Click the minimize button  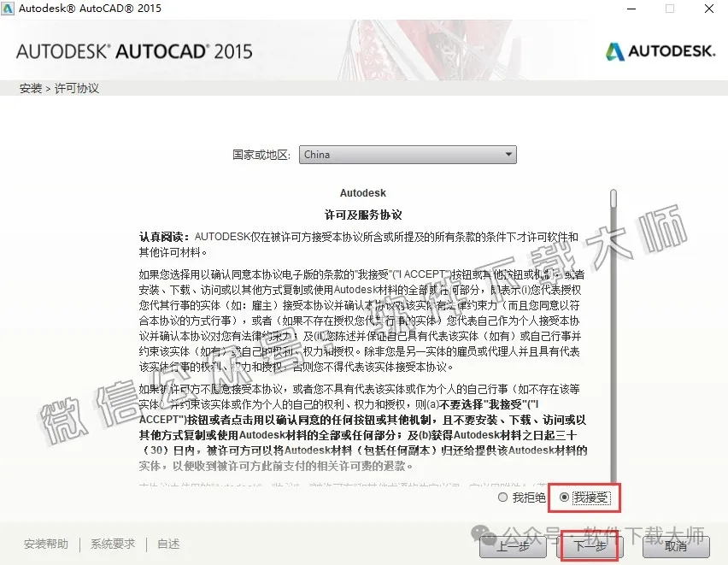pos(631,9)
